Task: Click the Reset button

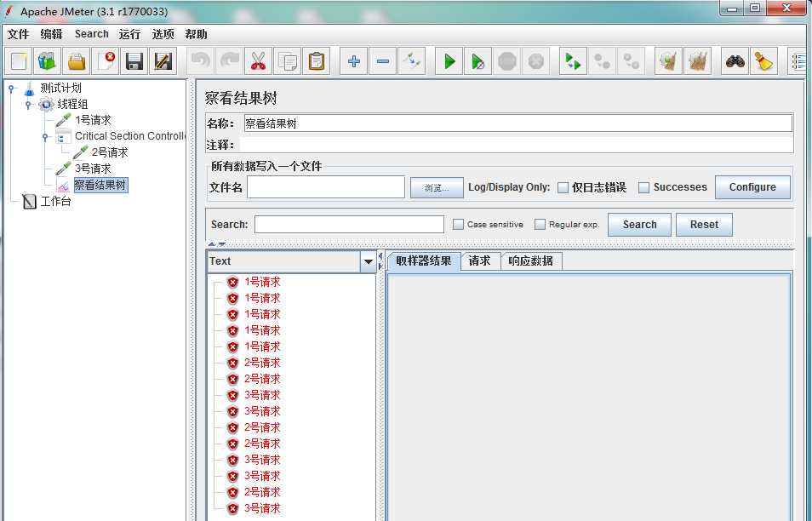Action: point(704,225)
